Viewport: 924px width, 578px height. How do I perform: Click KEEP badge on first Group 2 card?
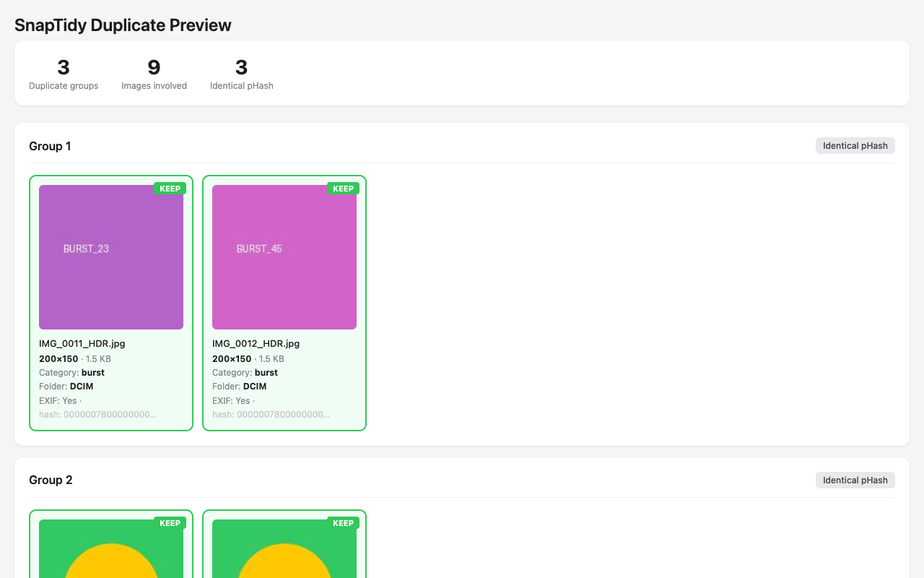[x=170, y=523]
